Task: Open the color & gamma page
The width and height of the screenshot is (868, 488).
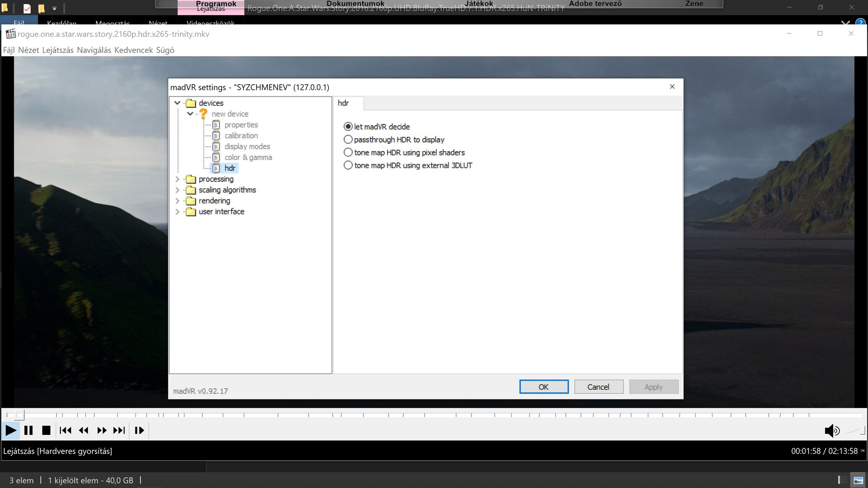Action: pyautogui.click(x=248, y=158)
